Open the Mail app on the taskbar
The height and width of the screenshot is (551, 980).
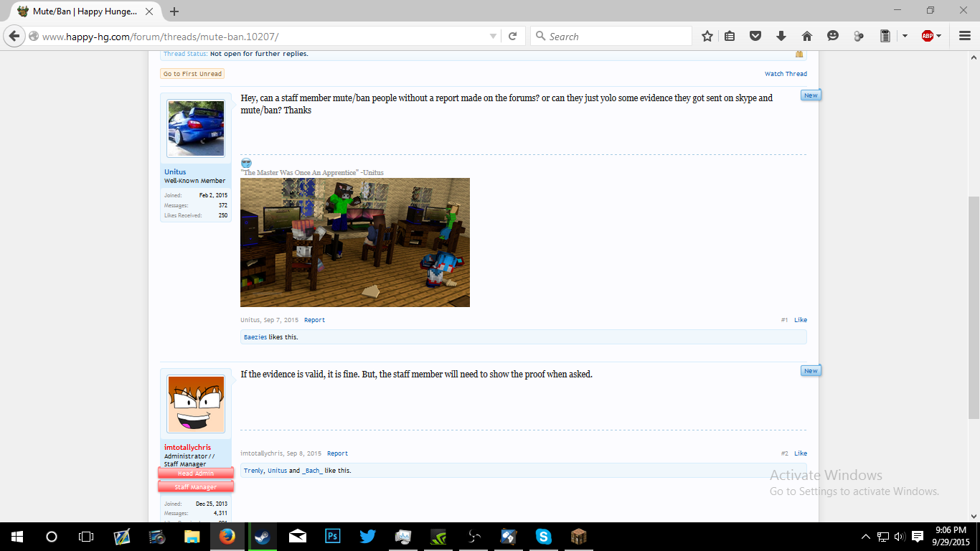[298, 537]
